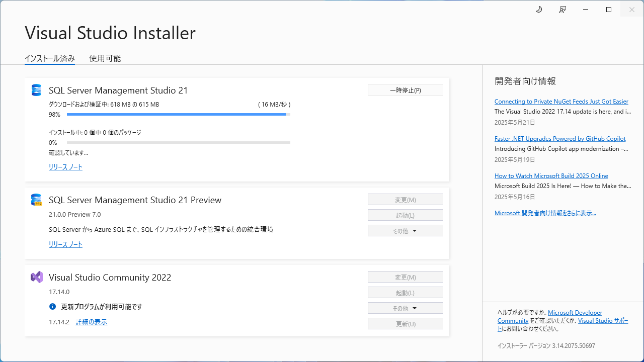
Task: Click the 2025年5月16日 date text
Action: (x=515, y=197)
